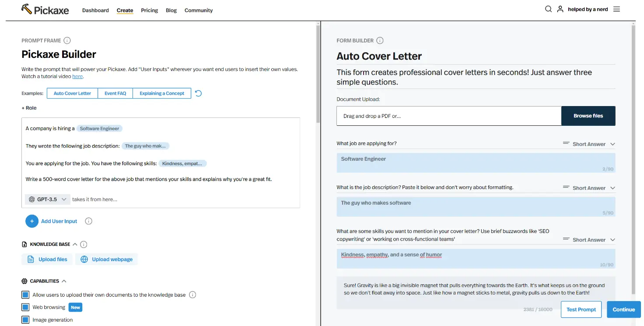644x326 pixels.
Task: Click the Knowledge Base info icon
Action: pyautogui.click(x=84, y=244)
